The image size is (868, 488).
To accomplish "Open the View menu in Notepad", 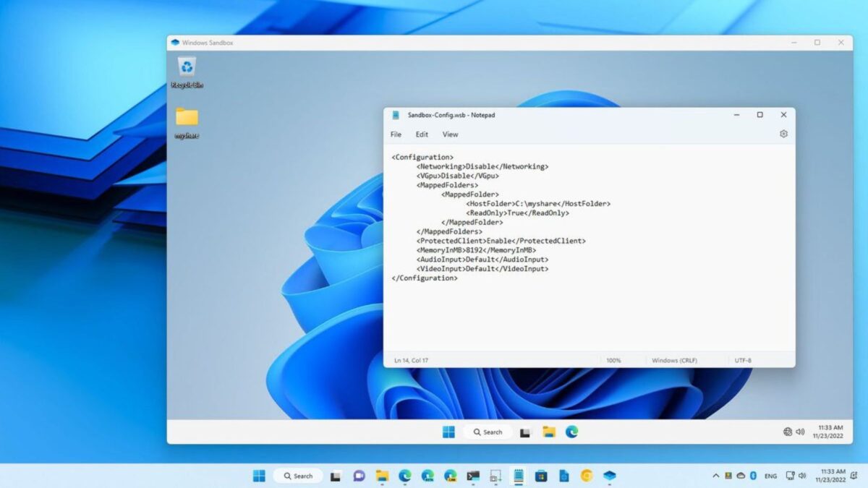I will pyautogui.click(x=450, y=134).
